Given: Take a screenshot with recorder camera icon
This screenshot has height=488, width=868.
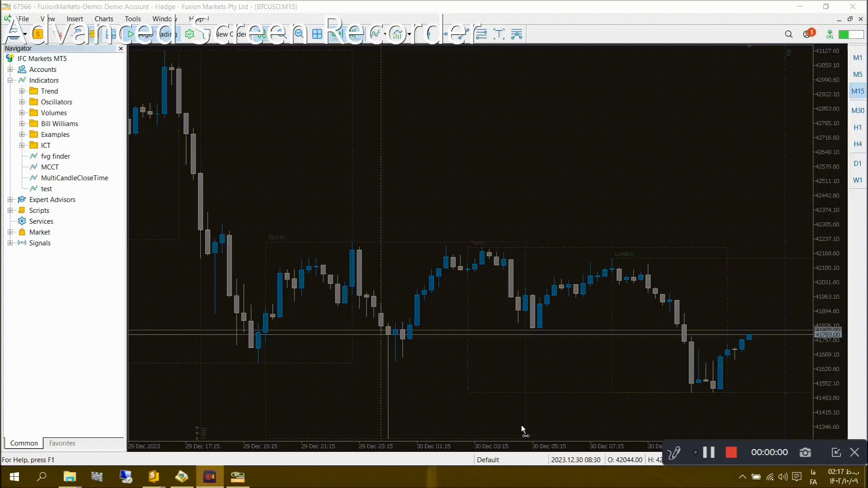Looking at the screenshot, I should click(805, 452).
